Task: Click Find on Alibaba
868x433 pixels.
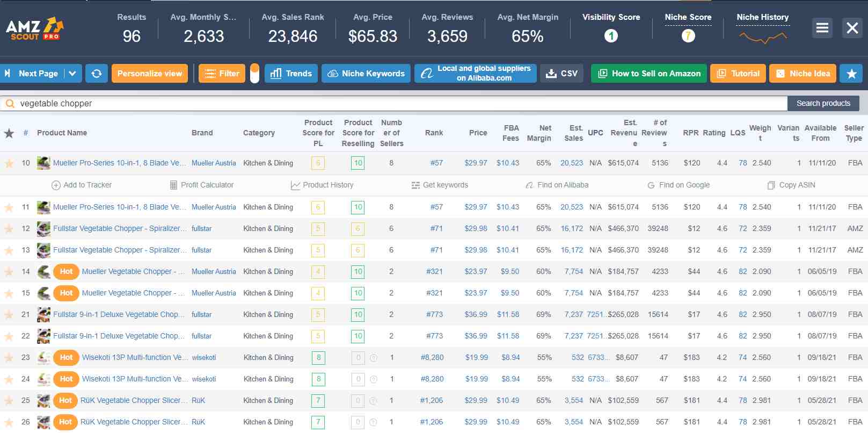Action: (557, 185)
